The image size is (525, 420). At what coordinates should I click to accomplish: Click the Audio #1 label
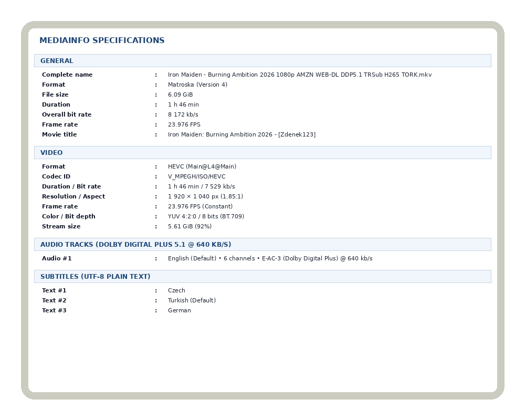[x=57, y=258]
